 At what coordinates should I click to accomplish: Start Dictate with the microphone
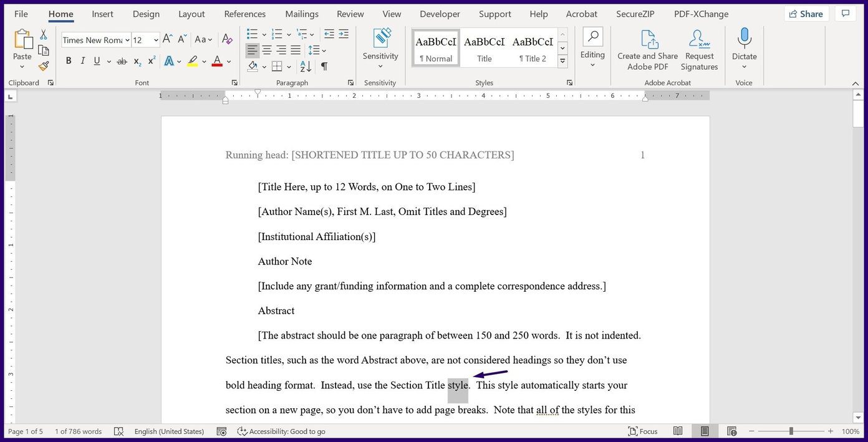(x=744, y=49)
